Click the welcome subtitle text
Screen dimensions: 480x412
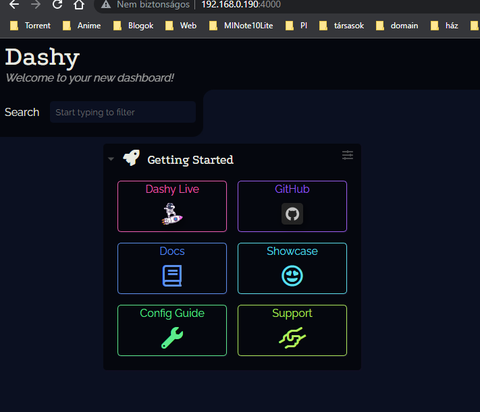(x=90, y=78)
